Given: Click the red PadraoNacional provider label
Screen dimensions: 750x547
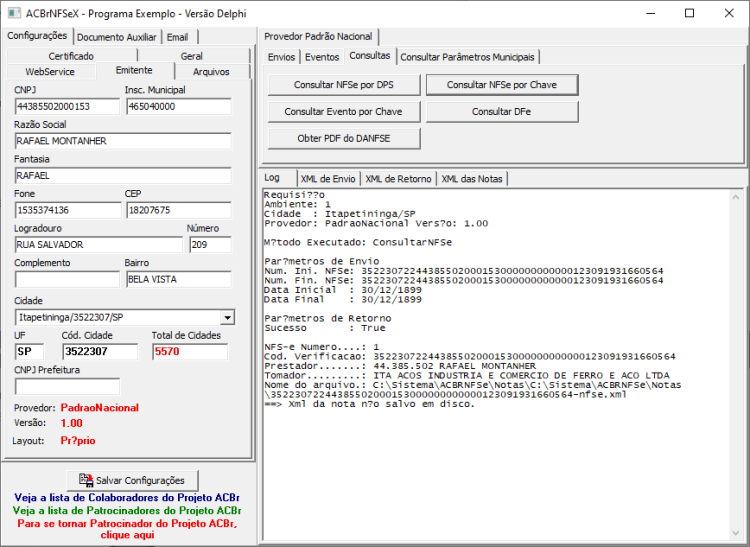Looking at the screenshot, I should 99,408.
